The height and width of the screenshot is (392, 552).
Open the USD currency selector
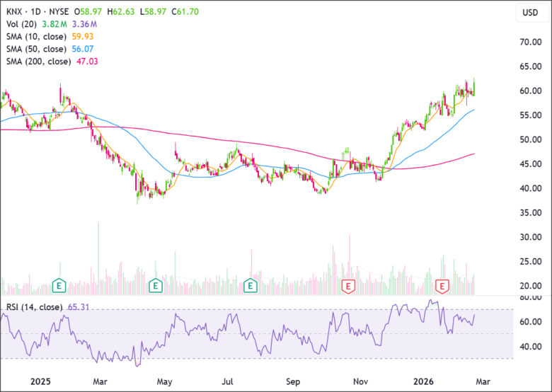point(529,13)
